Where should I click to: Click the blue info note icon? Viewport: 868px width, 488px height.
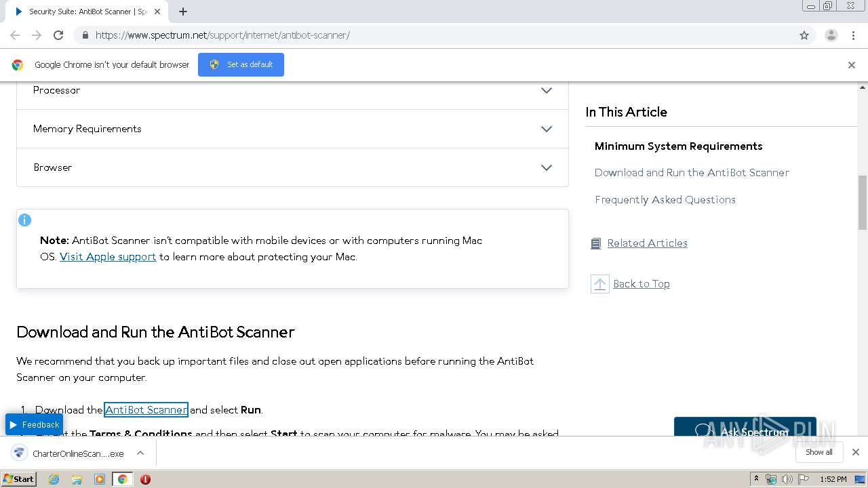[x=24, y=220]
